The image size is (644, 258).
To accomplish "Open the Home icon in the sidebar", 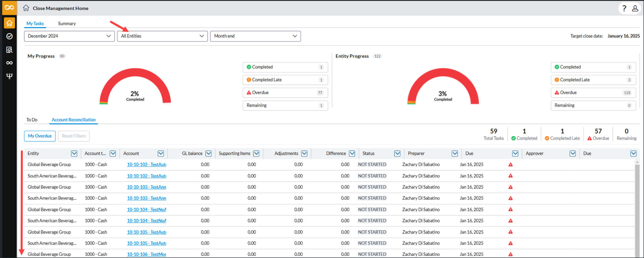I will click(x=9, y=23).
